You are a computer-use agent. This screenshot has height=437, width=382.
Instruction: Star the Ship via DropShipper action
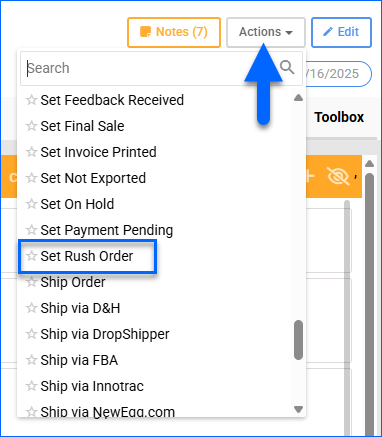(31, 334)
